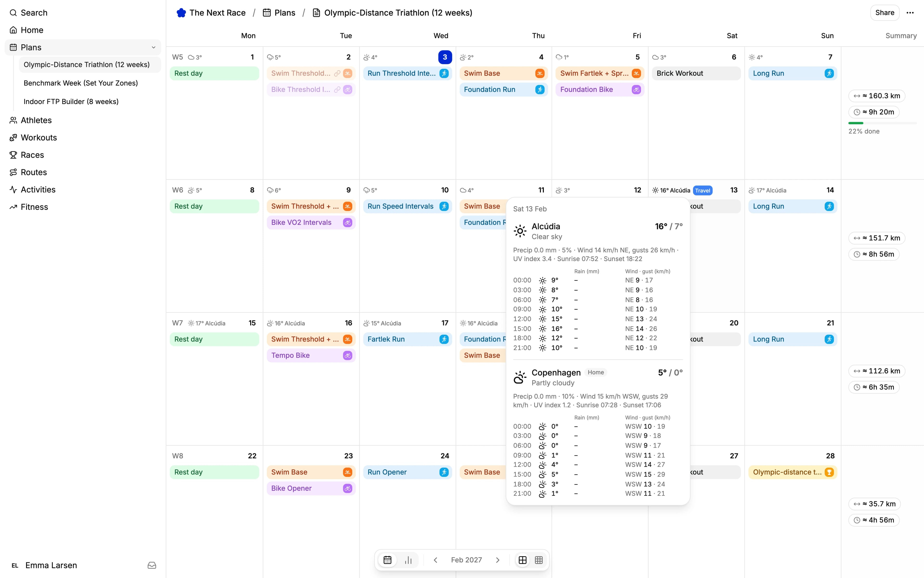
Task: Open Emma Larsen user profile
Action: 44,565
